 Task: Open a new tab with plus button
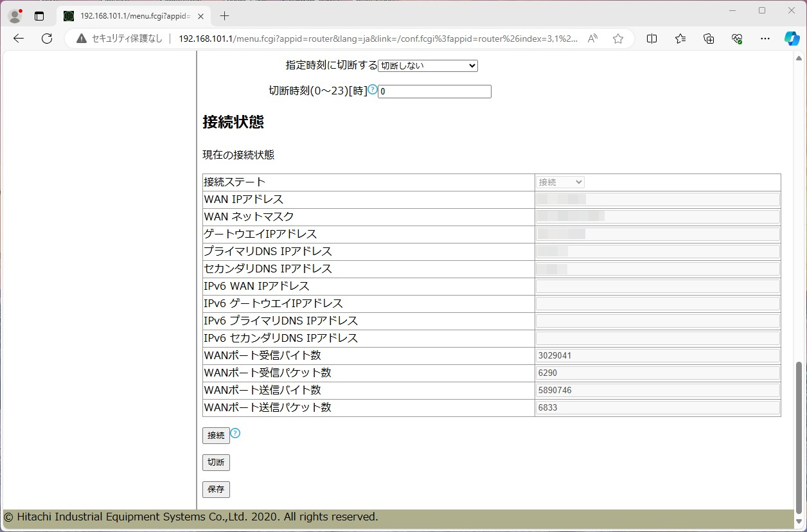coord(224,16)
